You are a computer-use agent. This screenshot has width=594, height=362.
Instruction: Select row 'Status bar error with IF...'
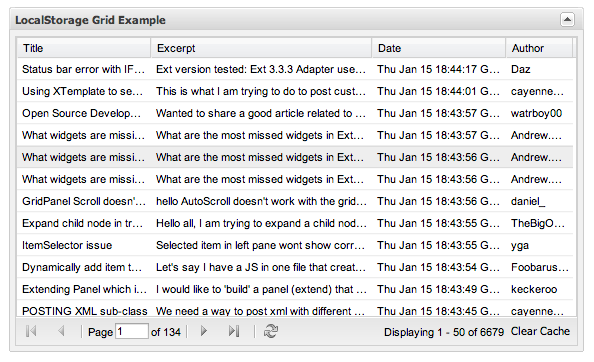click(x=295, y=69)
